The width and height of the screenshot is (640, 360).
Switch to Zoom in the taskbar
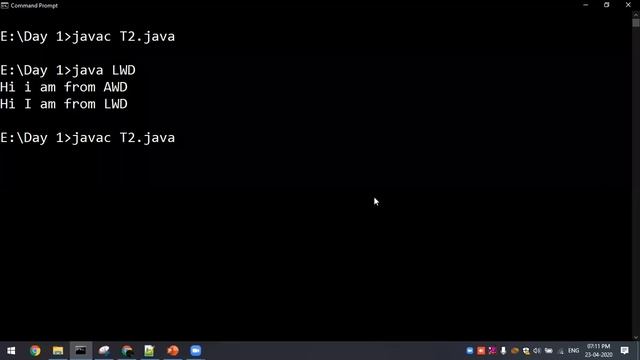coord(196,351)
